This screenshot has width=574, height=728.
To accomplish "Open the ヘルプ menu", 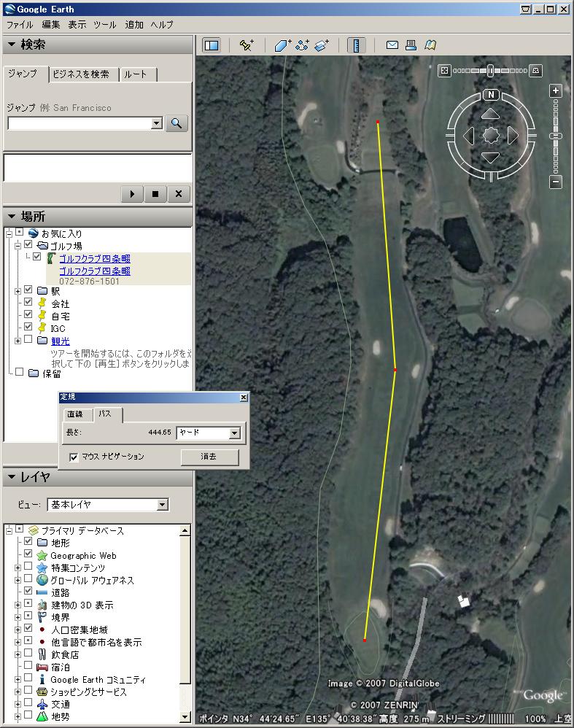I will pyautogui.click(x=162, y=25).
